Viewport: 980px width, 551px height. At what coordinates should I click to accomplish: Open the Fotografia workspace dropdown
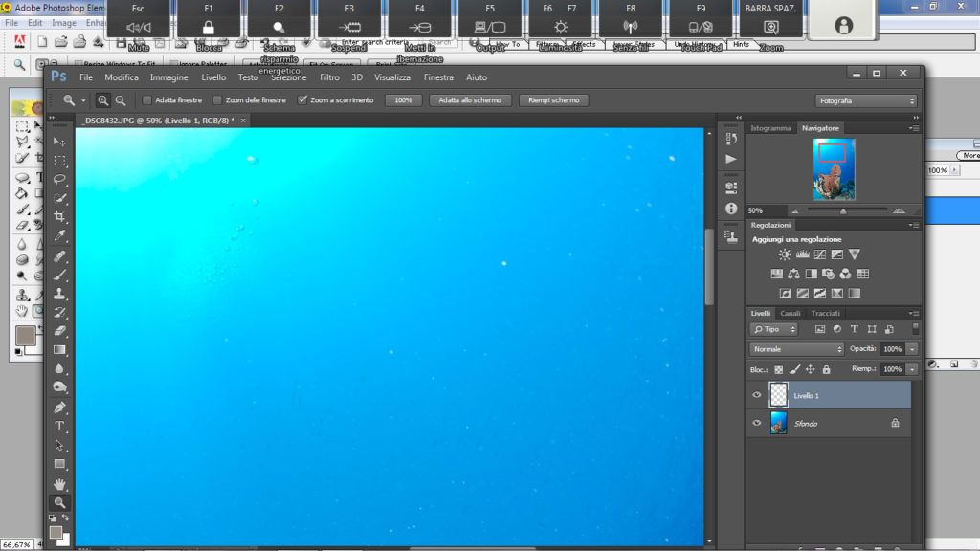[x=866, y=99]
